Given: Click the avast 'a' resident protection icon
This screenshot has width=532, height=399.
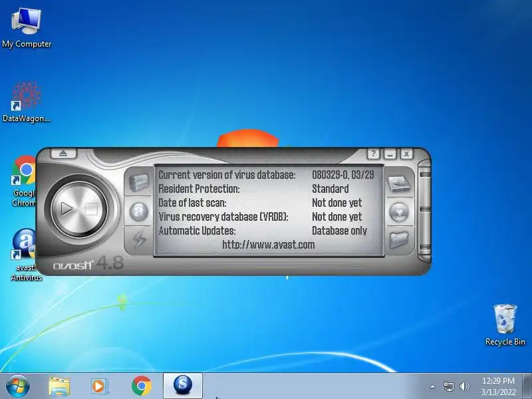Looking at the screenshot, I should [x=139, y=211].
